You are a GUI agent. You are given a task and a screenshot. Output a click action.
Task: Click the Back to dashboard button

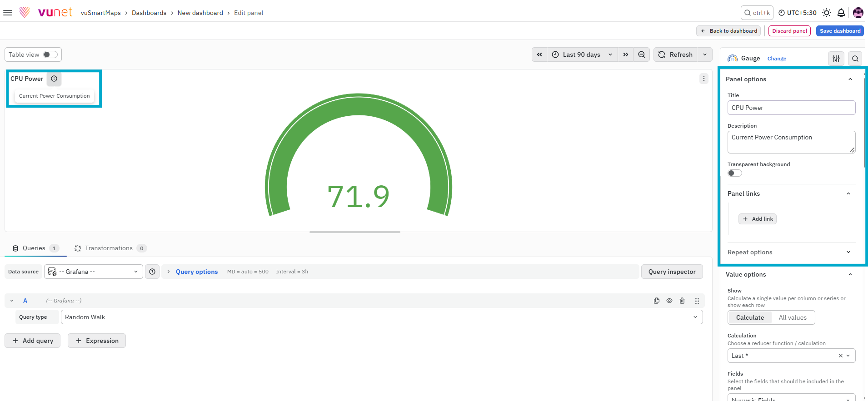(728, 31)
